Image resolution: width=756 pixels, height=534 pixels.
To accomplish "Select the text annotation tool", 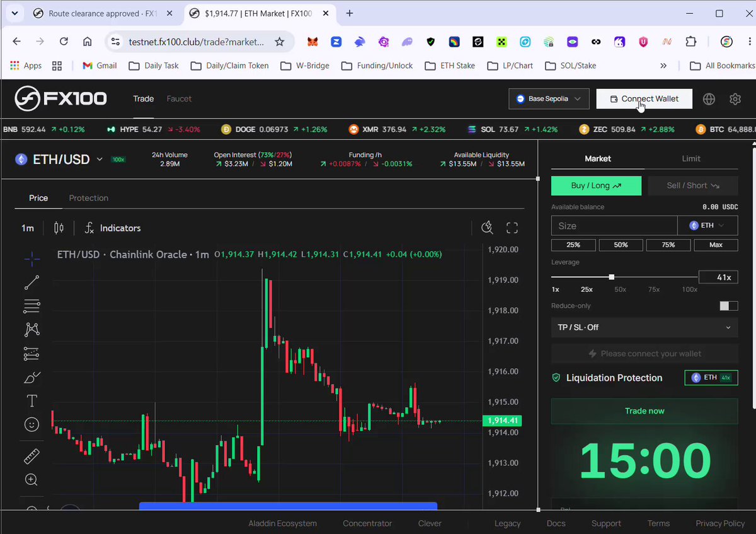I will pyautogui.click(x=31, y=401).
